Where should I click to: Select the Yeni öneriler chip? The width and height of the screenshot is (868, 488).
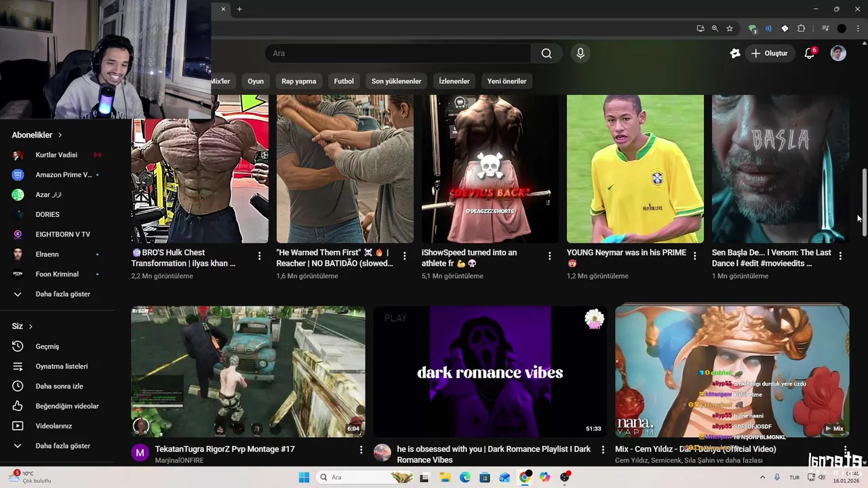507,81
